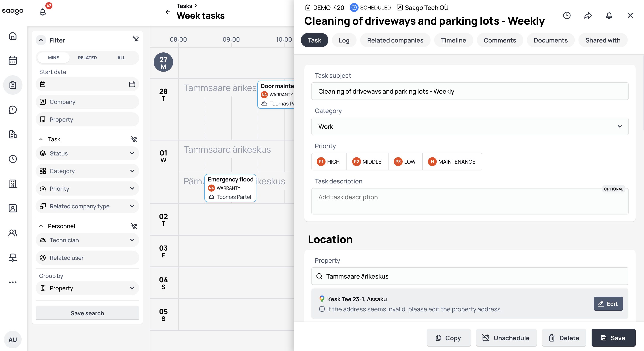Viewport: 644px width, 351px height.
Task: Click the Unschedule button
Action: tap(506, 338)
